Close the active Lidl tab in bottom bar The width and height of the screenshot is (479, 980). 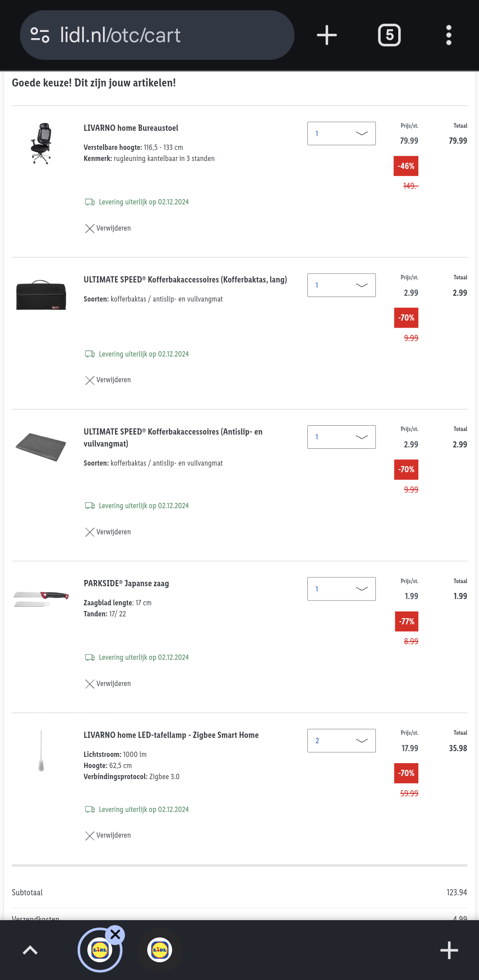click(115, 934)
